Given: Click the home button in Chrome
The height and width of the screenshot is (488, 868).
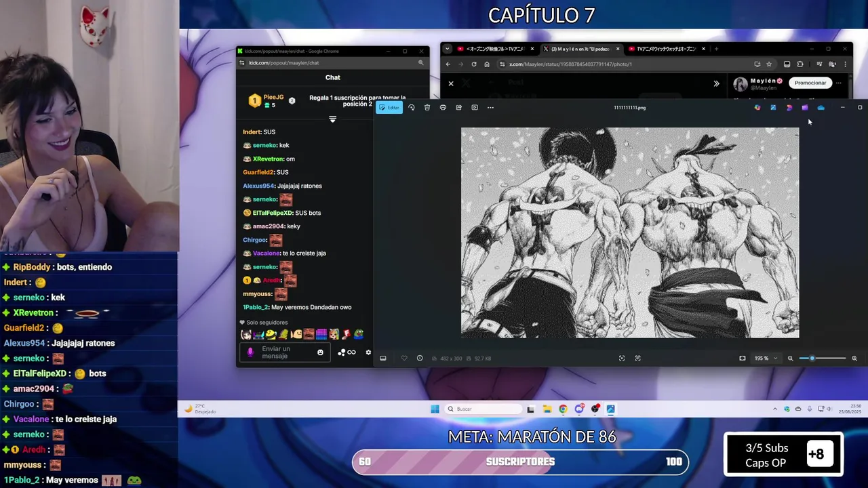Looking at the screenshot, I should click(486, 64).
